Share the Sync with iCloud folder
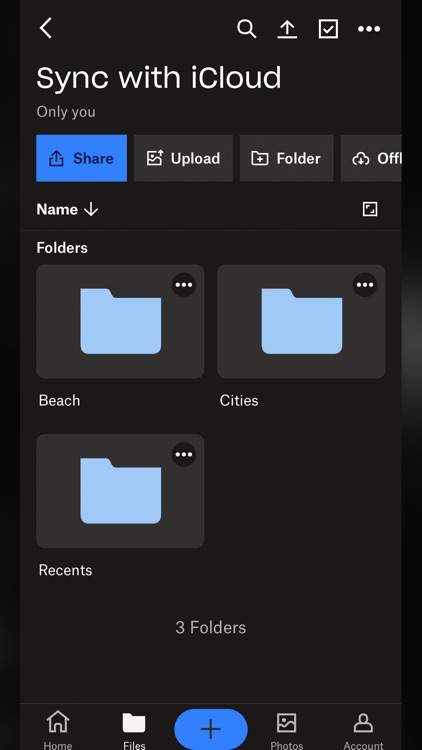This screenshot has height=750, width=422. coord(82,158)
